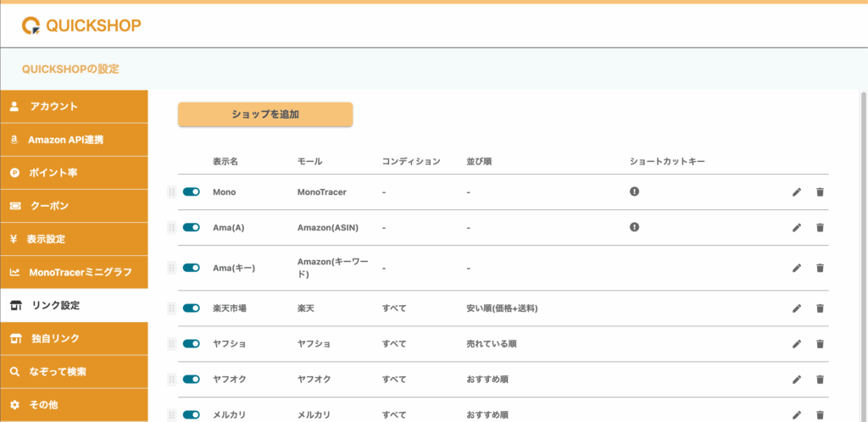
Task: Click the shortcut key warning icon in Mono row
Action: [634, 191]
